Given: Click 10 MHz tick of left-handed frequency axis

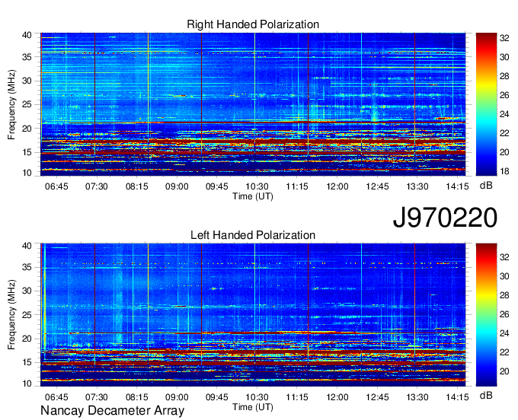Looking at the screenshot, I should pos(27,383).
